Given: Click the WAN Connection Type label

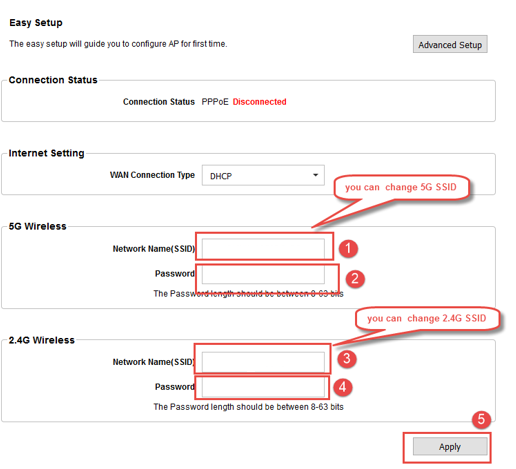Looking at the screenshot, I should click(x=152, y=175).
